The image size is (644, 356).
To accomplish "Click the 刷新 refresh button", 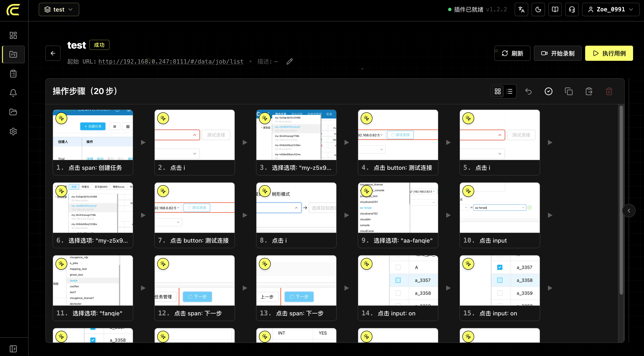I will 512,53.
